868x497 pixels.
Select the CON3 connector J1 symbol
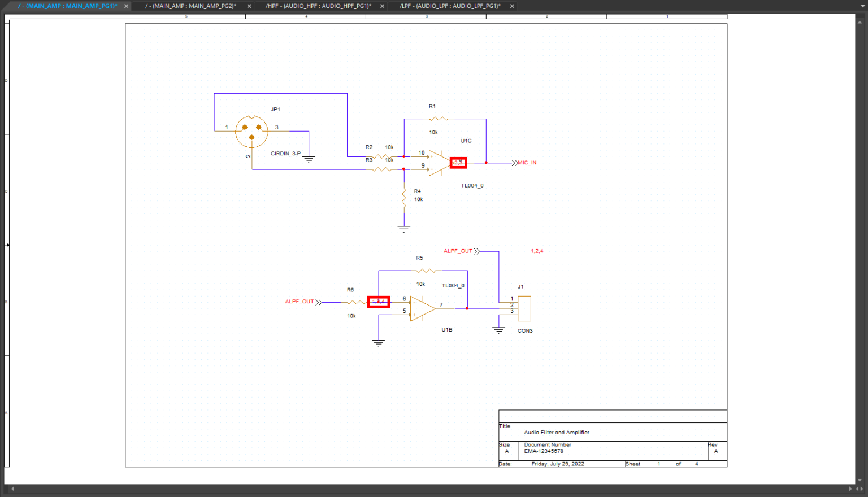(523, 308)
